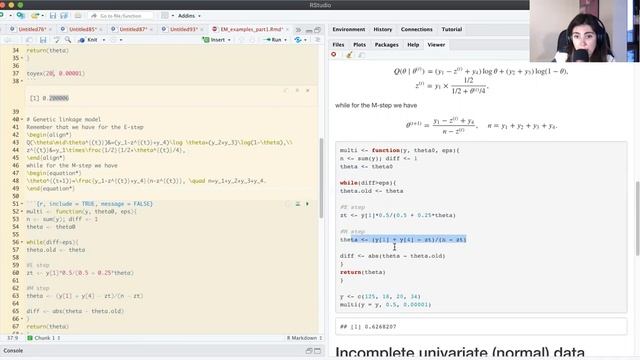
Task: Knit the R Markdown document
Action: click(88, 40)
